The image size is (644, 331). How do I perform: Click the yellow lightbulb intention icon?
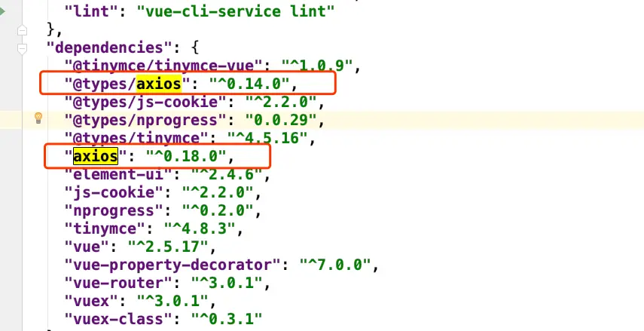pyautogui.click(x=38, y=118)
